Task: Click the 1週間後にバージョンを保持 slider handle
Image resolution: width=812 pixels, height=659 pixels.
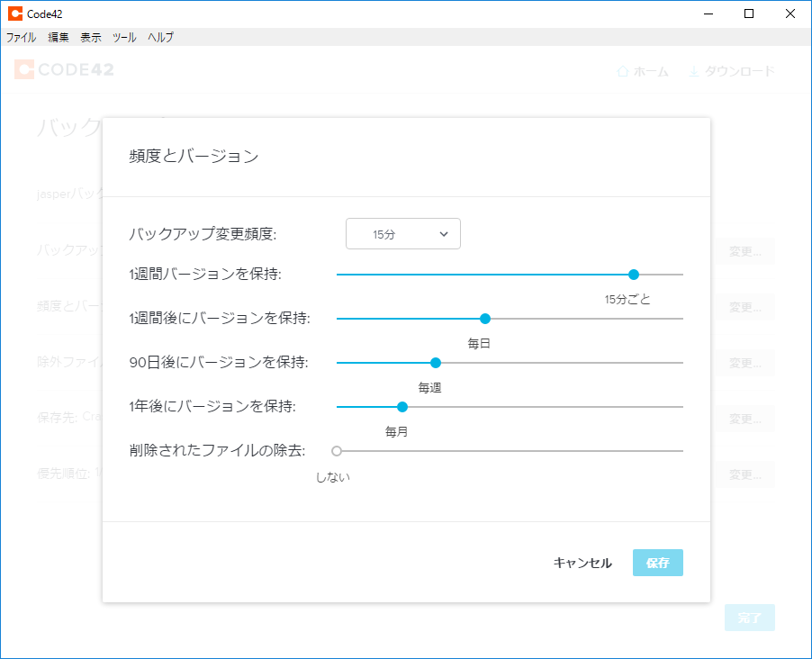Action: (485, 319)
